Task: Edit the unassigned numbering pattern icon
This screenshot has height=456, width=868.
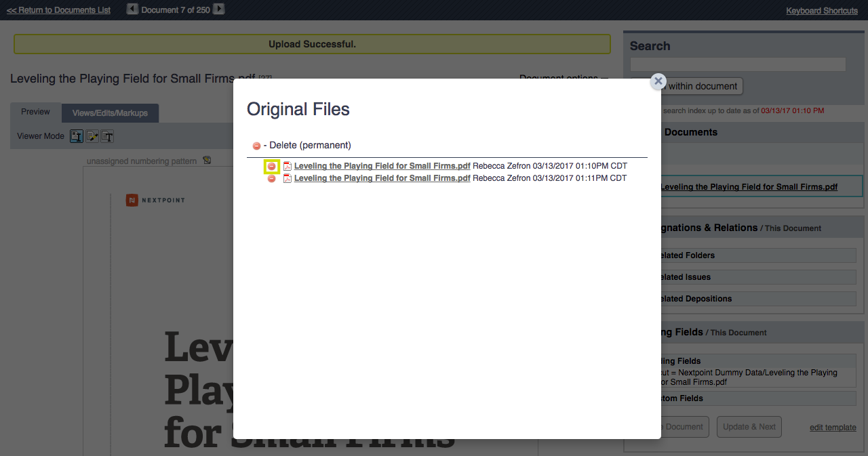Action: pos(207,161)
